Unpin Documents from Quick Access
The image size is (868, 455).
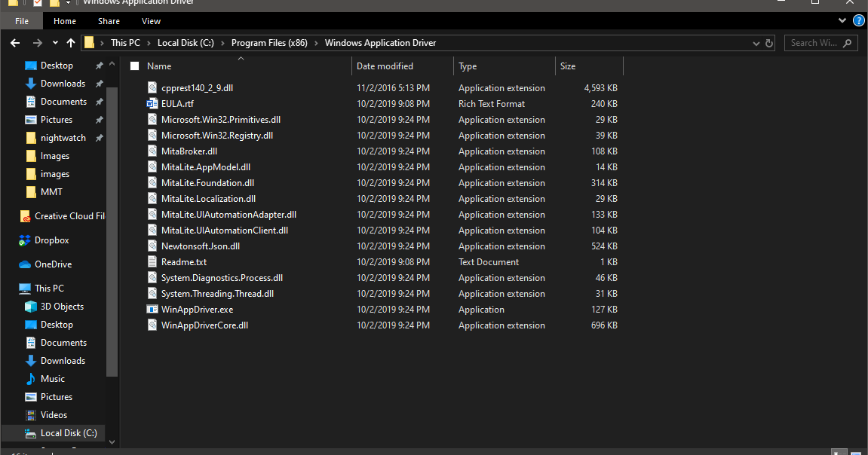coord(99,101)
